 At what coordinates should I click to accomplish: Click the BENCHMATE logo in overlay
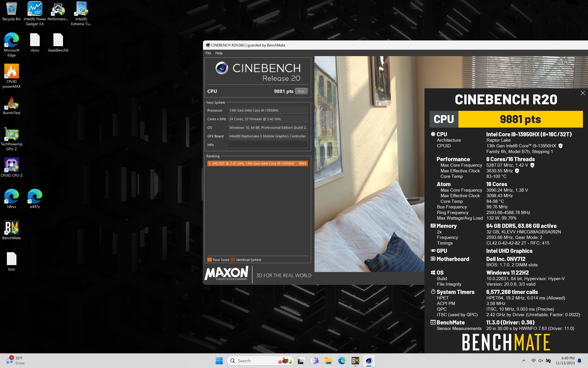pyautogui.click(x=506, y=342)
